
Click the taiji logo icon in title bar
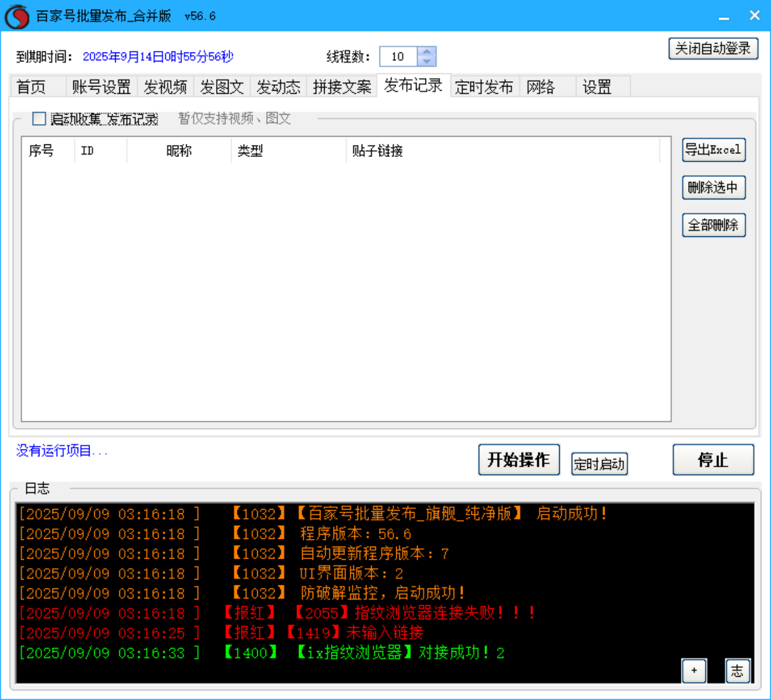pos(17,16)
